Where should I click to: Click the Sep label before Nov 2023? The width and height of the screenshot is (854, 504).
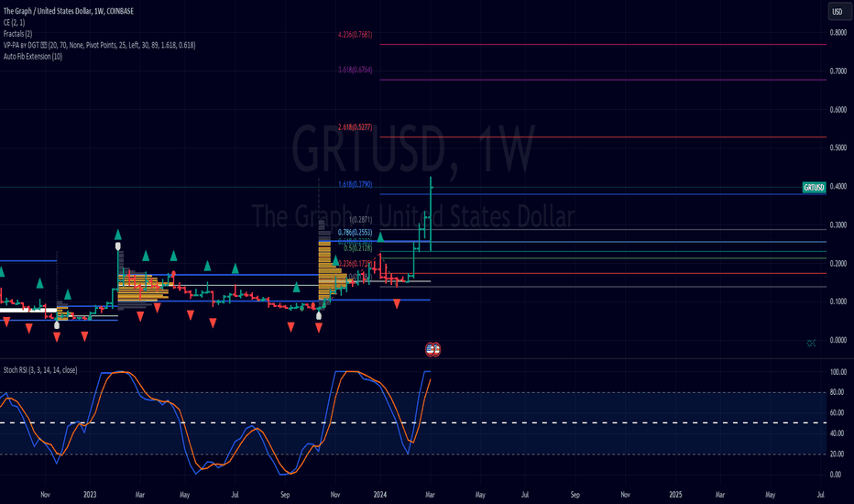point(285,495)
